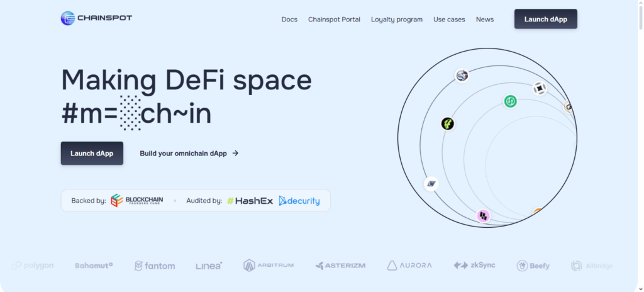Follow the Build your omnichain dApp link
Screen dimensions: 644x292
(x=189, y=153)
